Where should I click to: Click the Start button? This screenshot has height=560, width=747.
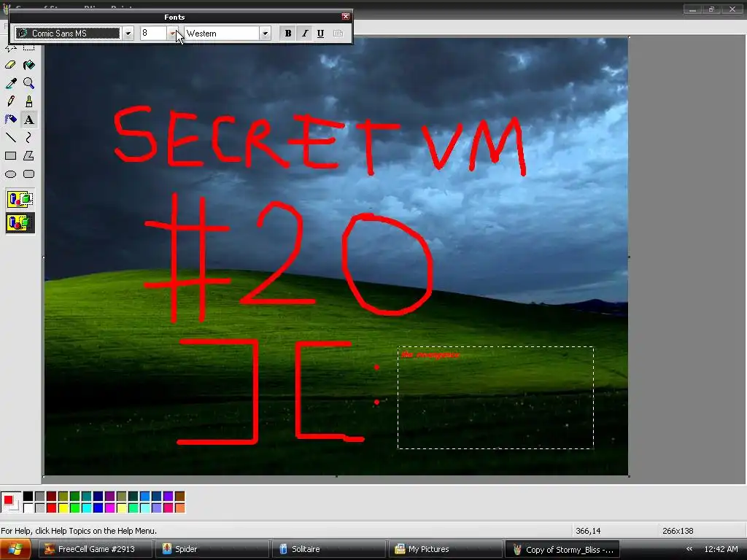(x=15, y=549)
